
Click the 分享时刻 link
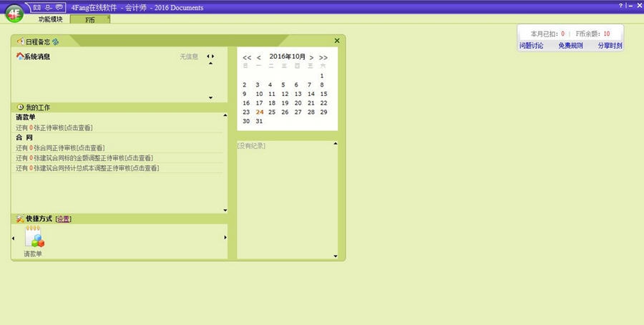pos(610,45)
